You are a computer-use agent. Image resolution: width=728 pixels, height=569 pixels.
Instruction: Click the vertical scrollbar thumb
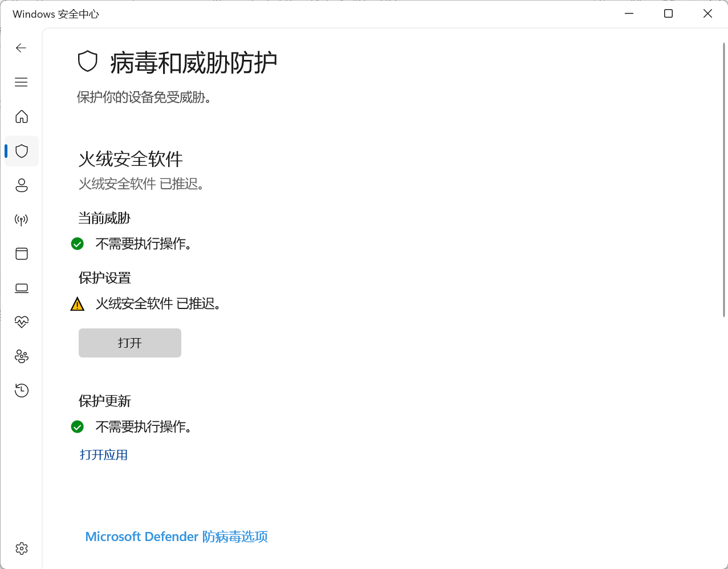click(x=724, y=180)
